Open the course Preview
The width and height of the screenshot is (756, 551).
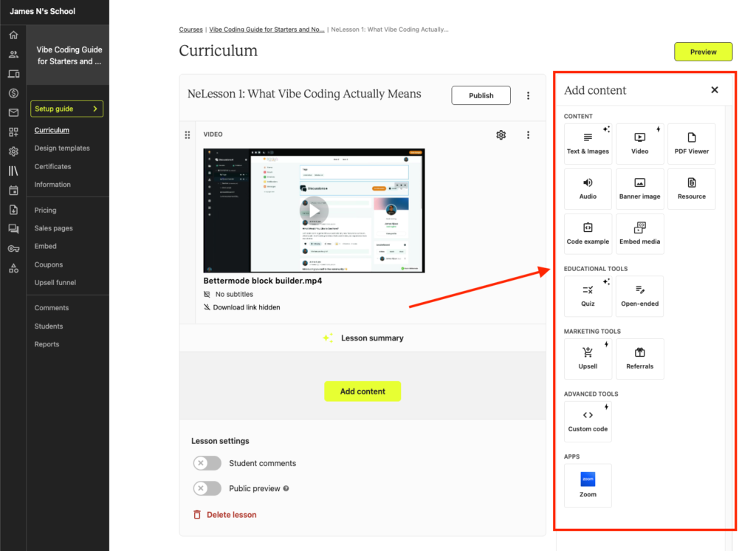[x=703, y=52]
